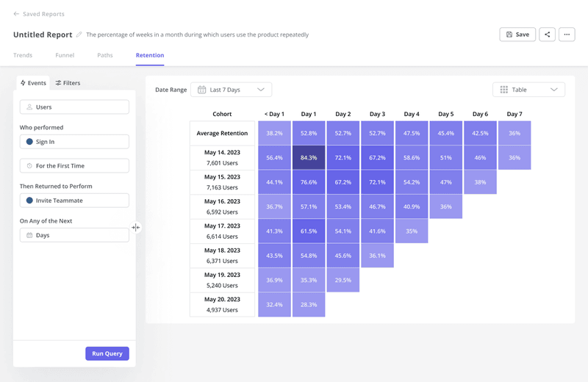The width and height of the screenshot is (588, 382).
Task: Click the pencil icon to rename report
Action: (x=79, y=35)
